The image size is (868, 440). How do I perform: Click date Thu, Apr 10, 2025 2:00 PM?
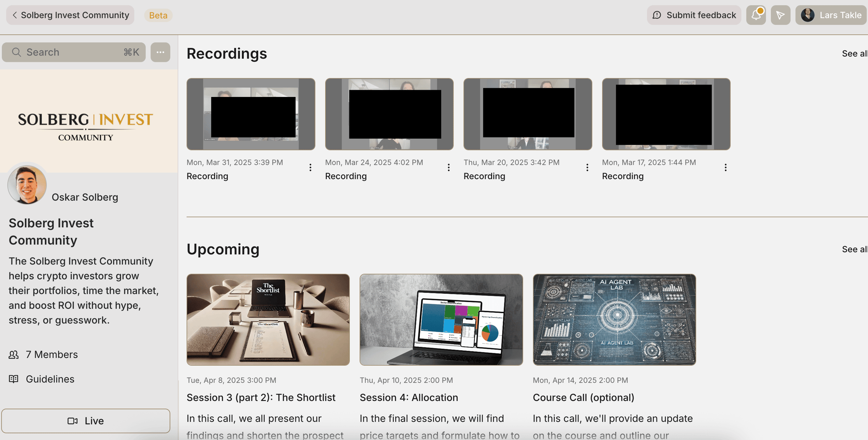click(x=406, y=380)
